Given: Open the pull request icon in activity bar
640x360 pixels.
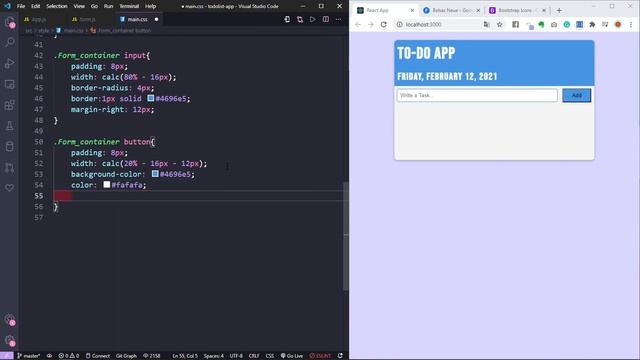Looking at the screenshot, I should tap(9, 167).
